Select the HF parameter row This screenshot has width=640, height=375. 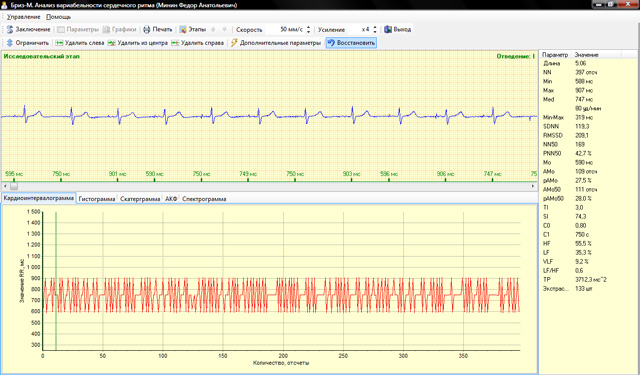pos(588,243)
